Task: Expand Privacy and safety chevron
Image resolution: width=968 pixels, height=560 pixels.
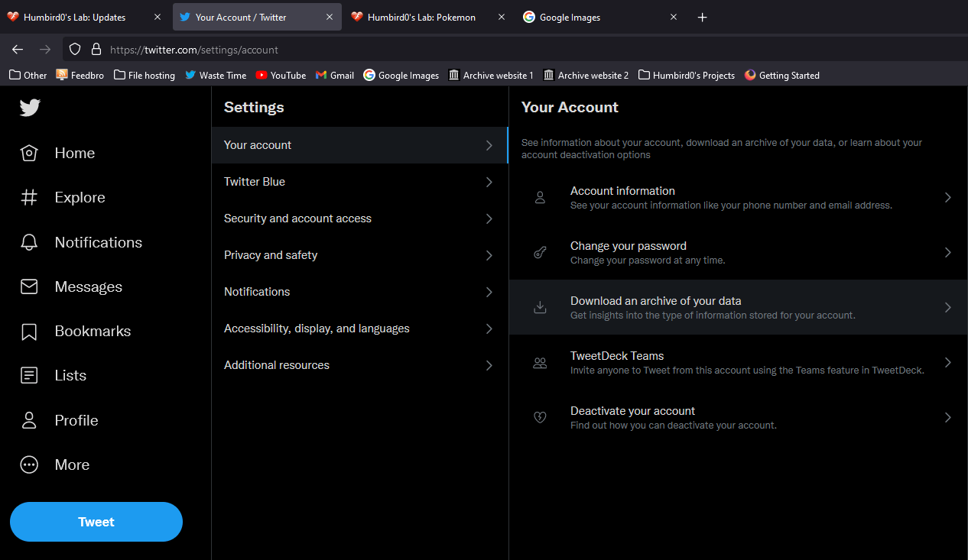Action: (489, 255)
